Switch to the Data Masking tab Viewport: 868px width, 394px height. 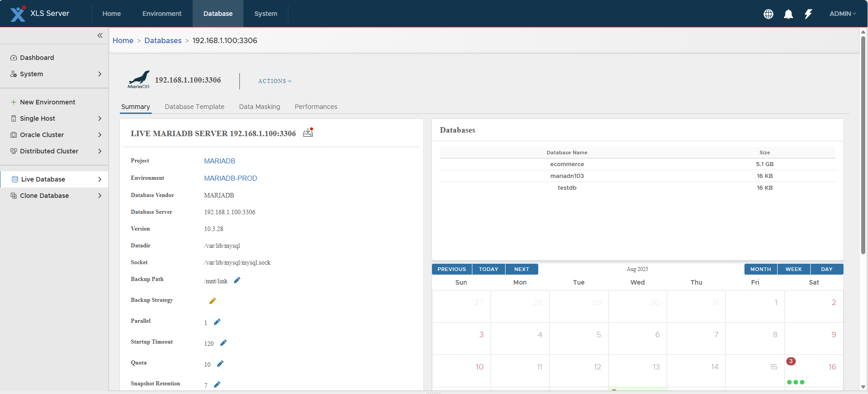pyautogui.click(x=259, y=107)
